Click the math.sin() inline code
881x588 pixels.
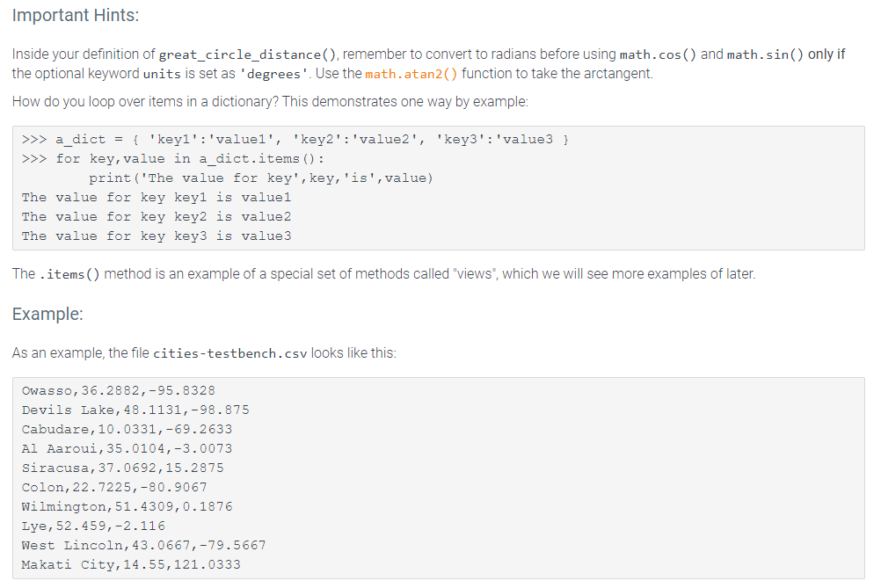pos(765,54)
